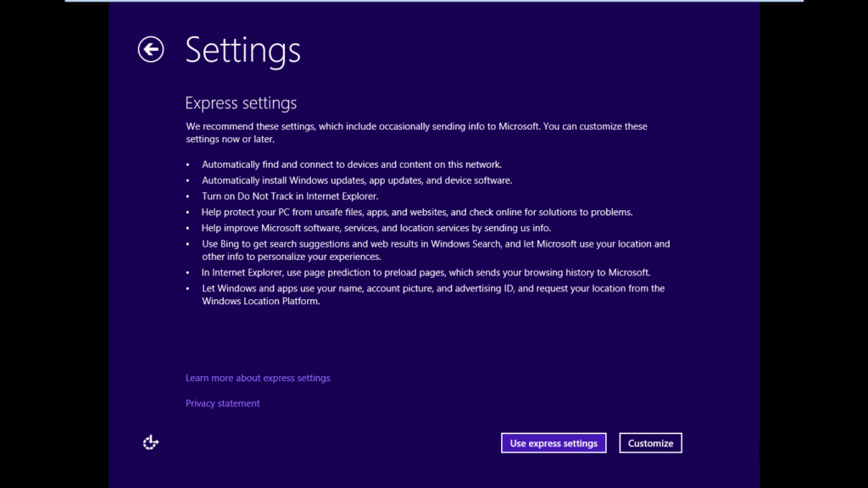This screenshot has height=488, width=868.
Task: Click the 'Help protect your PC' line
Action: point(417,212)
